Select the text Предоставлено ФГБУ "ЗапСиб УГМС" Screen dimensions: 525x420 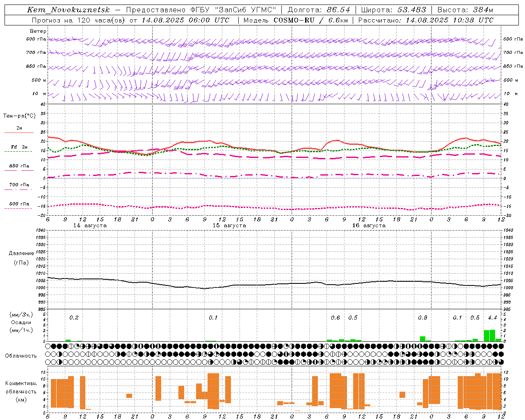201,10
